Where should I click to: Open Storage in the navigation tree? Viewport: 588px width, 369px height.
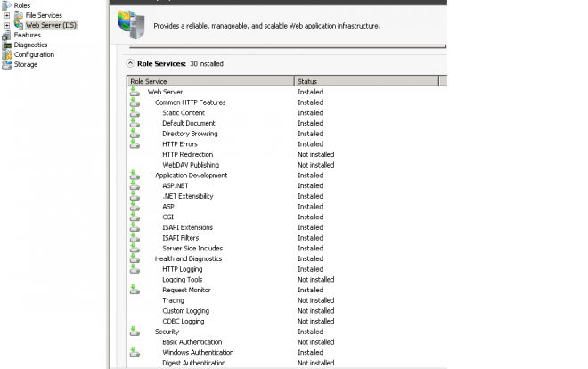(x=26, y=64)
